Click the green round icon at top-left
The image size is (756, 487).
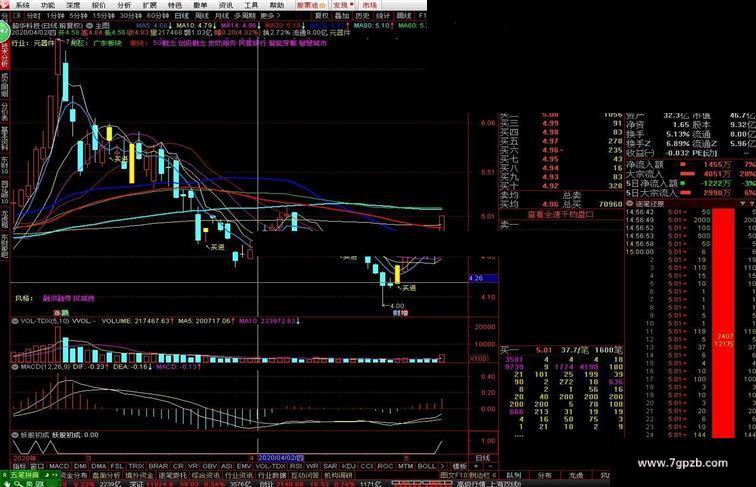[4, 32]
